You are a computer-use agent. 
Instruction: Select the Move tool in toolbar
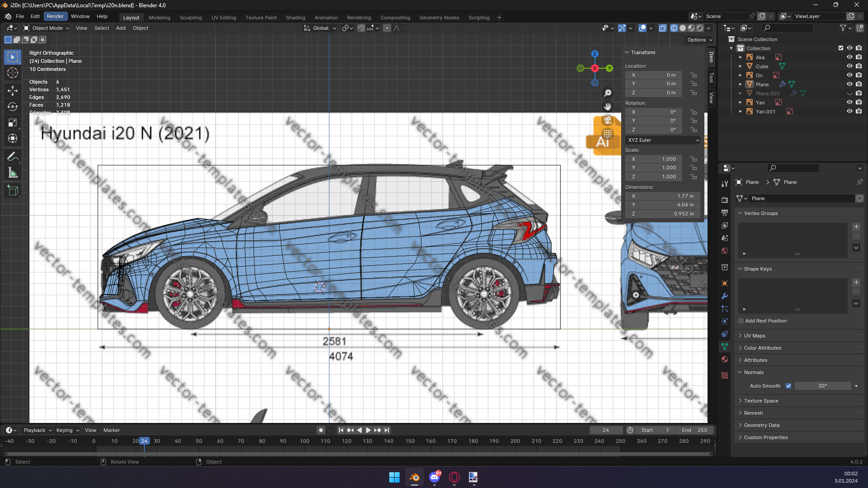(13, 90)
